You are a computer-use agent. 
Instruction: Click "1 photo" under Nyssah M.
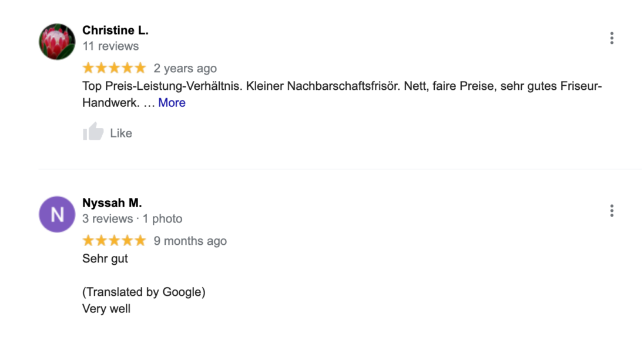(x=162, y=218)
